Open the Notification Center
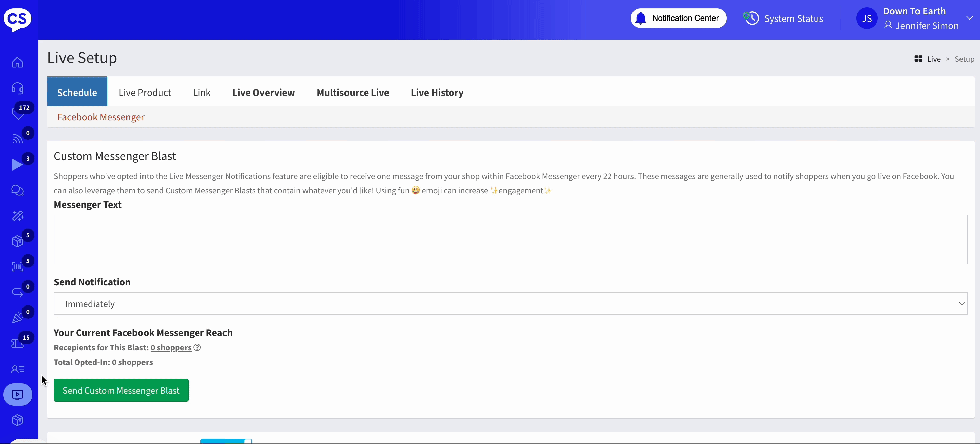Screen dimensions: 980x444 point(678,18)
